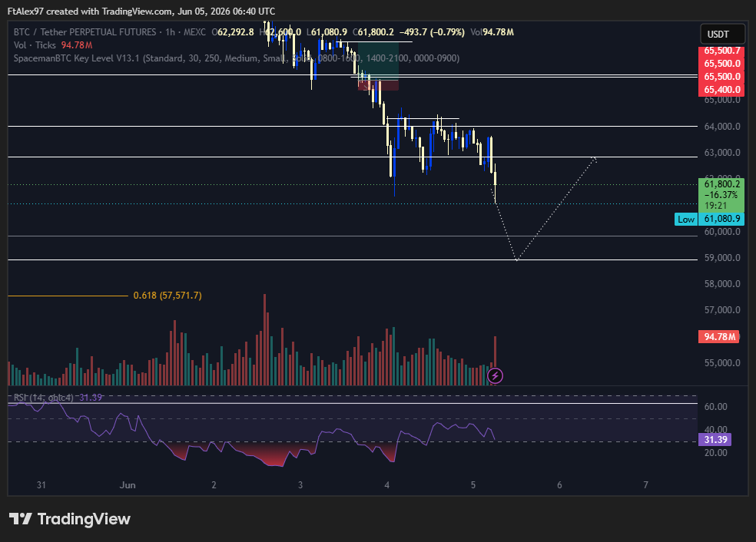Click the purple lightning bolt icon

[x=495, y=375]
